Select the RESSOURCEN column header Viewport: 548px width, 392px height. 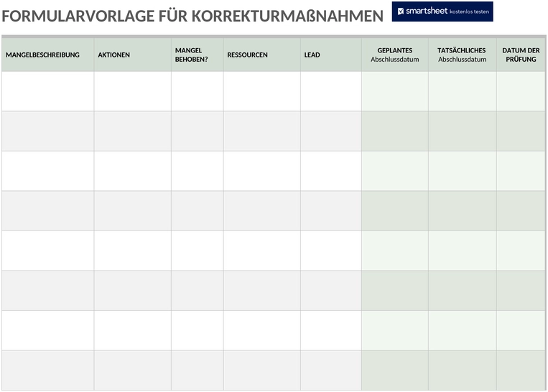262,55
